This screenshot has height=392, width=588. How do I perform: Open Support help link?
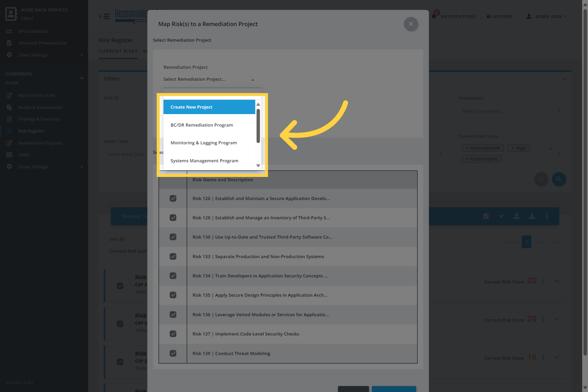click(x=500, y=17)
